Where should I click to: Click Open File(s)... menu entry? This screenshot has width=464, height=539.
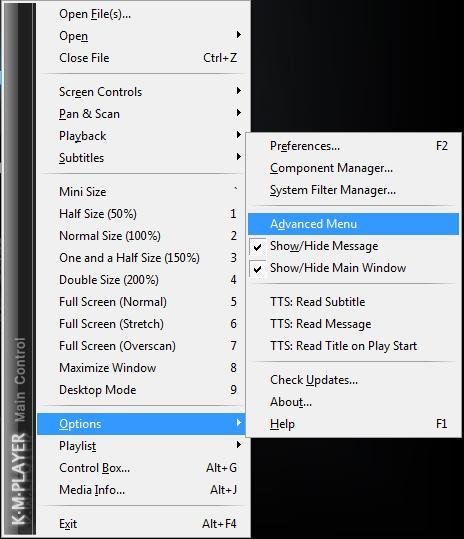click(144, 14)
